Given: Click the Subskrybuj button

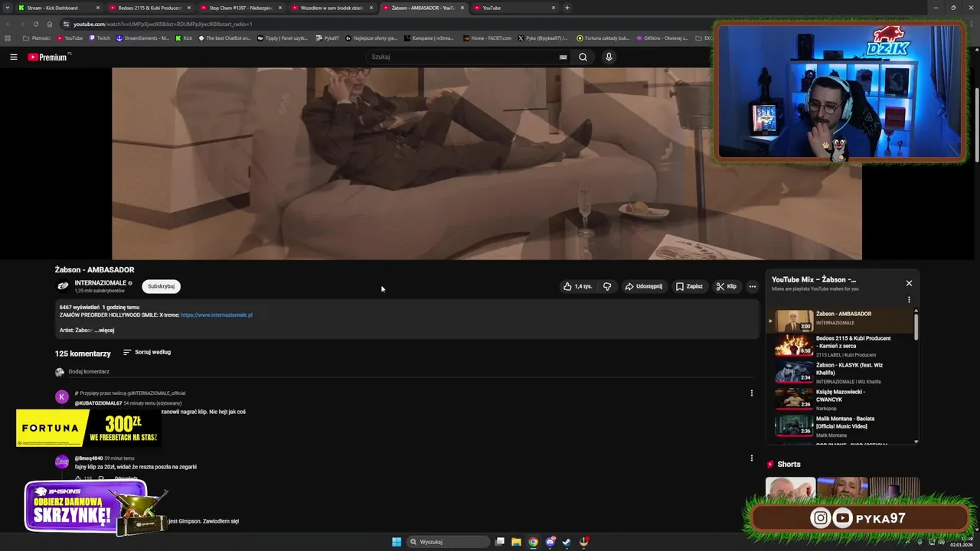Looking at the screenshot, I should tap(161, 286).
